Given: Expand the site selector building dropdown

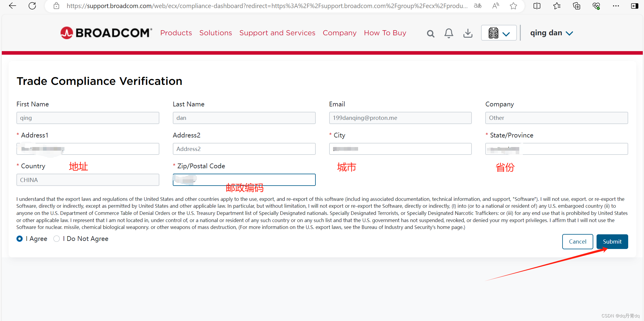Looking at the screenshot, I should 499,33.
